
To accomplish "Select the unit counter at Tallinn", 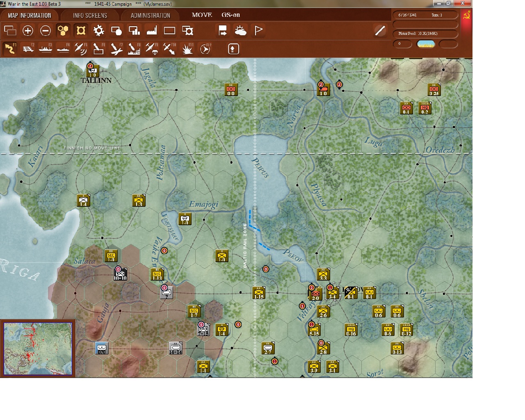I will click(x=92, y=71).
